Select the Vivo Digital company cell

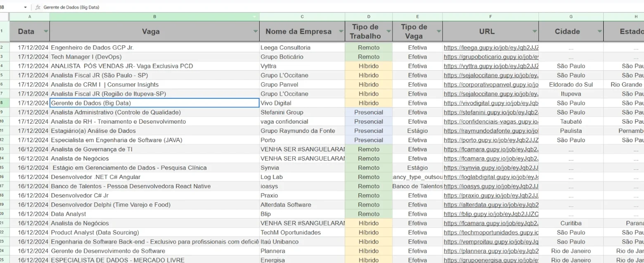302,103
